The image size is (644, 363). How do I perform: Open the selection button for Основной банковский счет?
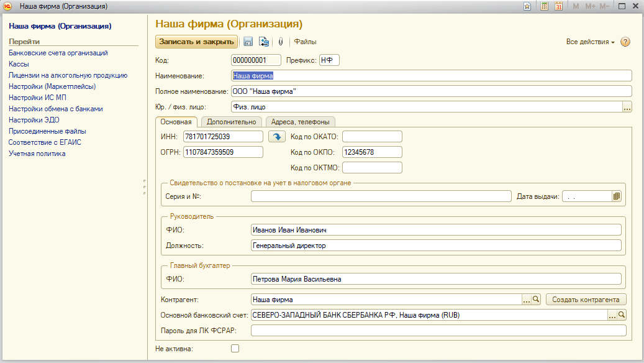click(612, 315)
